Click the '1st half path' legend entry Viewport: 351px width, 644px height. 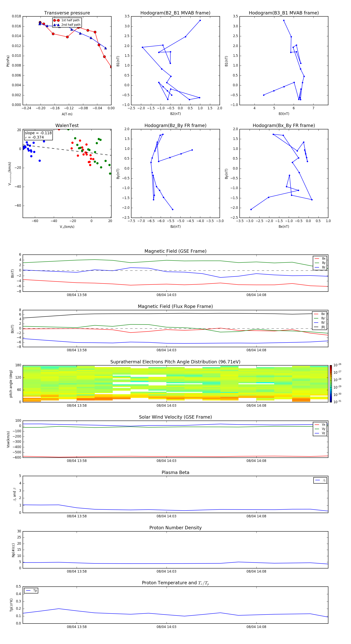coord(67,20)
